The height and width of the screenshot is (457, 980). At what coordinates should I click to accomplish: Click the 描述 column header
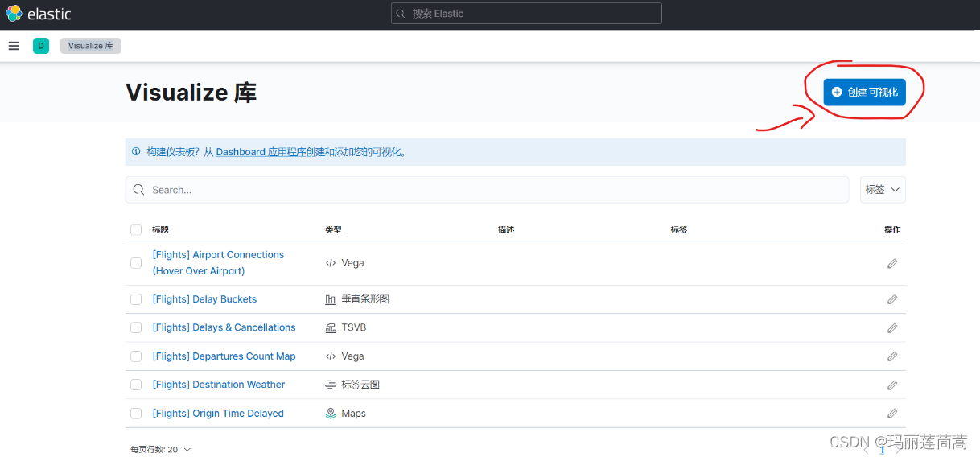506,230
